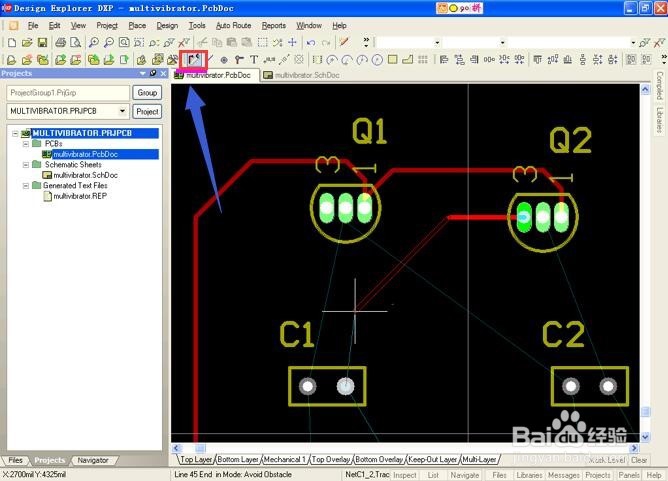Switch to the Top Overlay layer tab

(x=331, y=460)
